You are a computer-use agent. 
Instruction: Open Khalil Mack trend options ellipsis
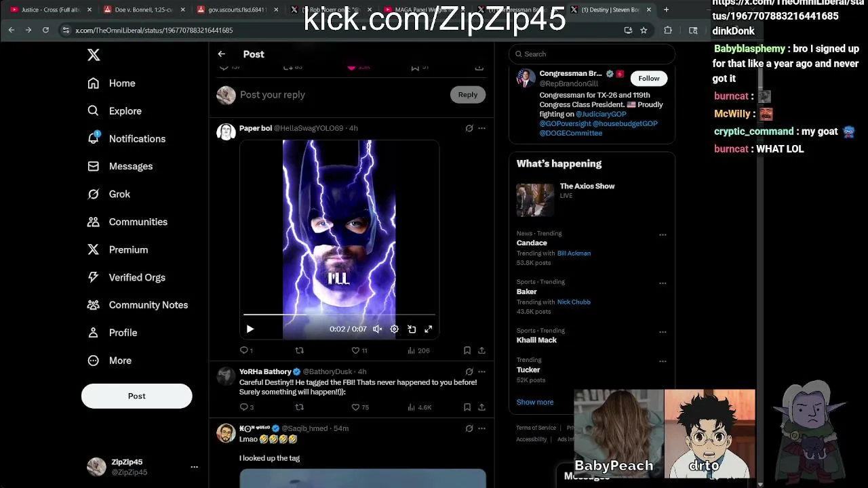pyautogui.click(x=663, y=332)
